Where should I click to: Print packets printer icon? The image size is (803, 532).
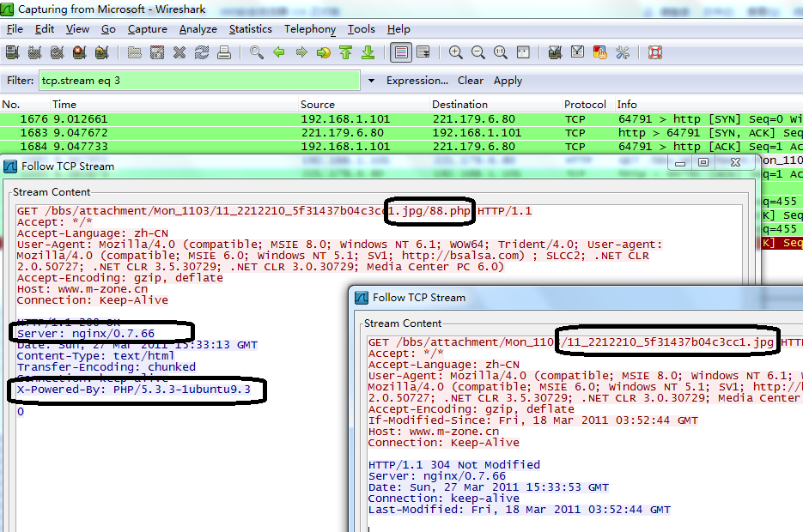click(224, 52)
